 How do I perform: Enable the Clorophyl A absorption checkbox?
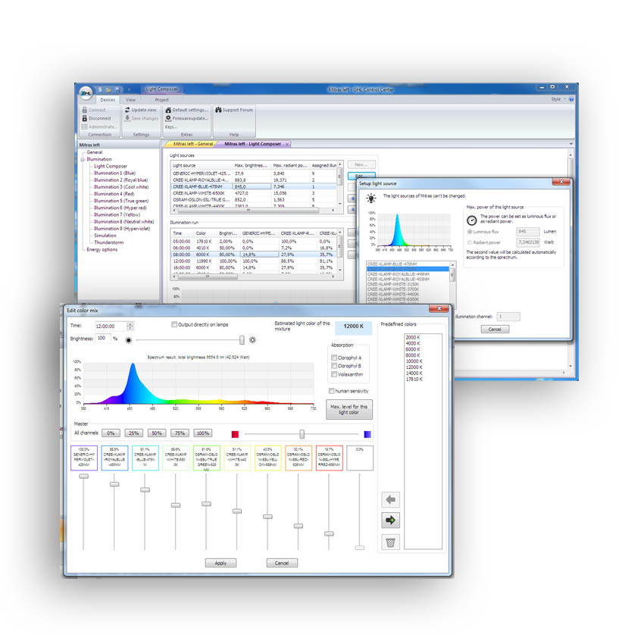[x=334, y=358]
